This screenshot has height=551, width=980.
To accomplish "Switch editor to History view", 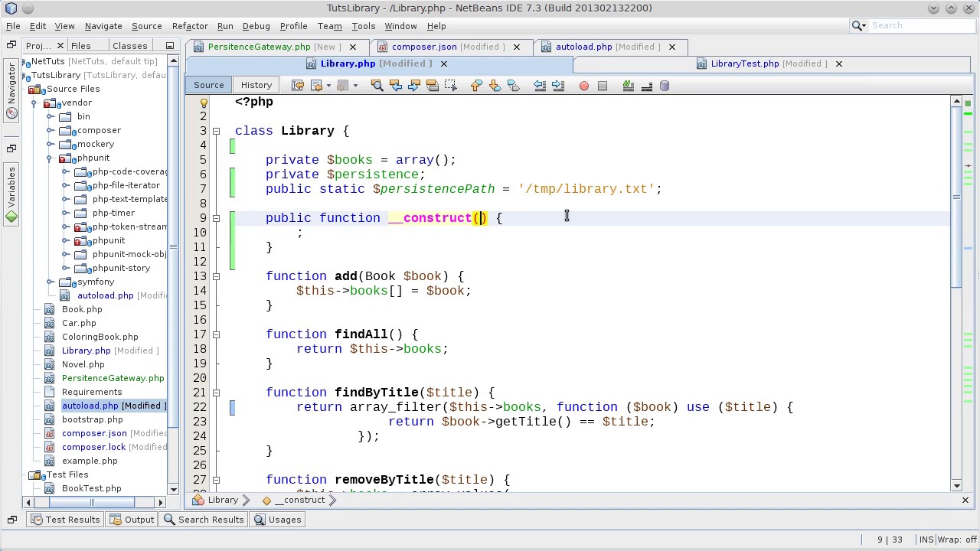I will pos(256,85).
